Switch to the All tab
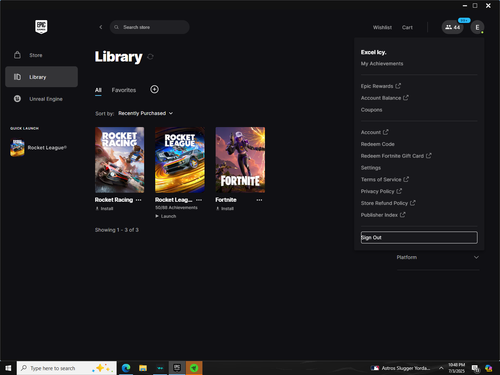This screenshot has height=375, width=500. click(x=98, y=90)
